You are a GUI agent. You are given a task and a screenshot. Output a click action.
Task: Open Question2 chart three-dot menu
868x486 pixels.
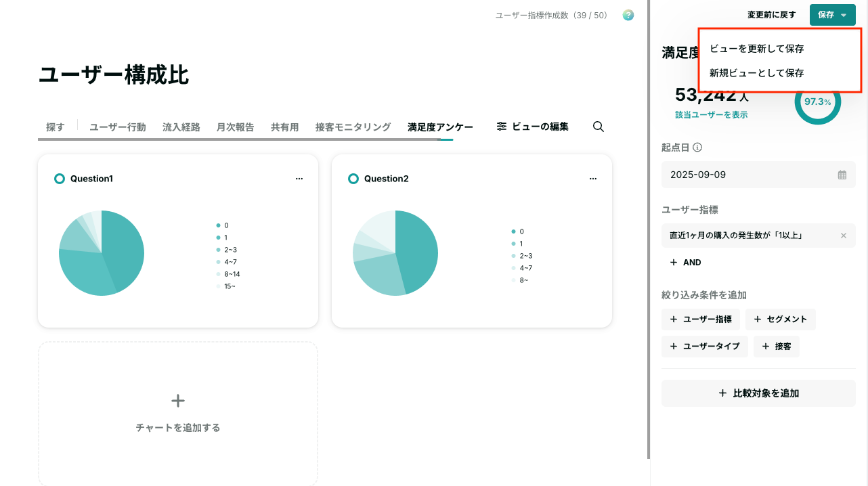pos(593,179)
